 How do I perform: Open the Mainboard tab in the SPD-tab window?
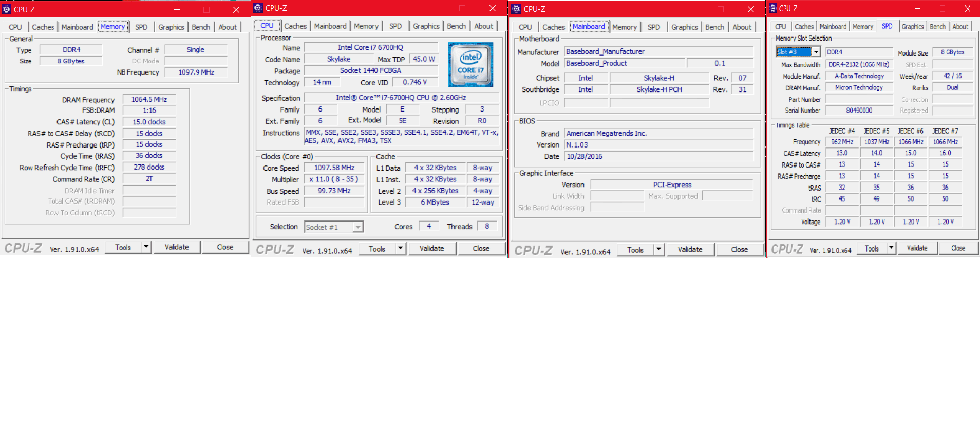click(833, 27)
